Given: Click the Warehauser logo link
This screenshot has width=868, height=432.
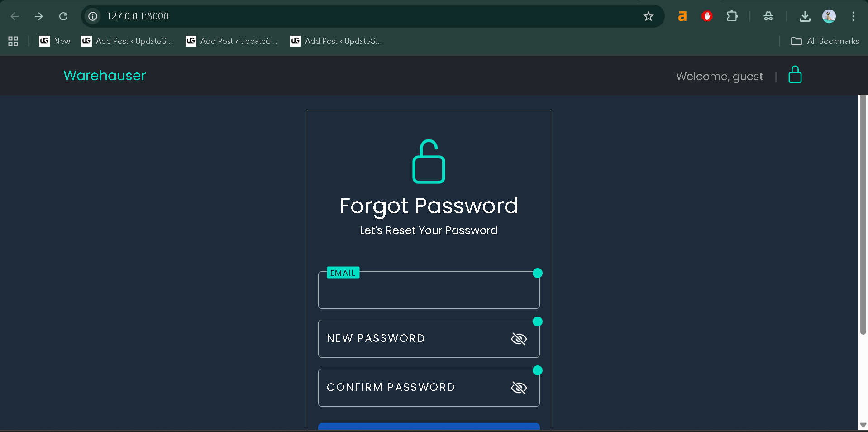Looking at the screenshot, I should [105, 76].
